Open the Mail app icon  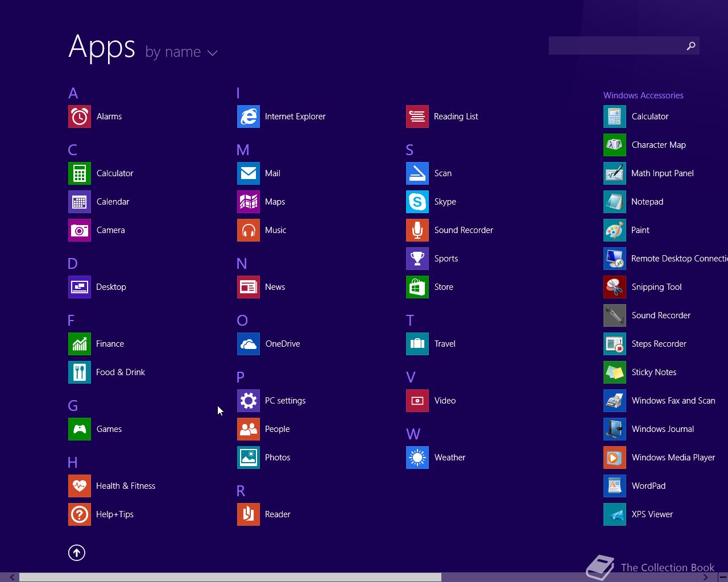[x=249, y=173]
